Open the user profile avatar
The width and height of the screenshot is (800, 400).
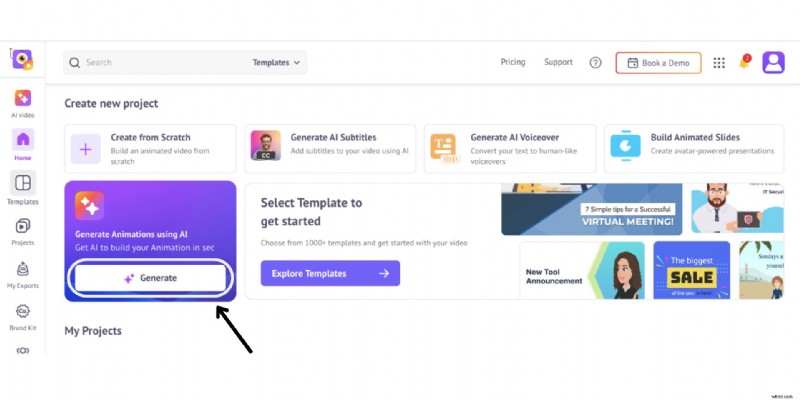[773, 62]
